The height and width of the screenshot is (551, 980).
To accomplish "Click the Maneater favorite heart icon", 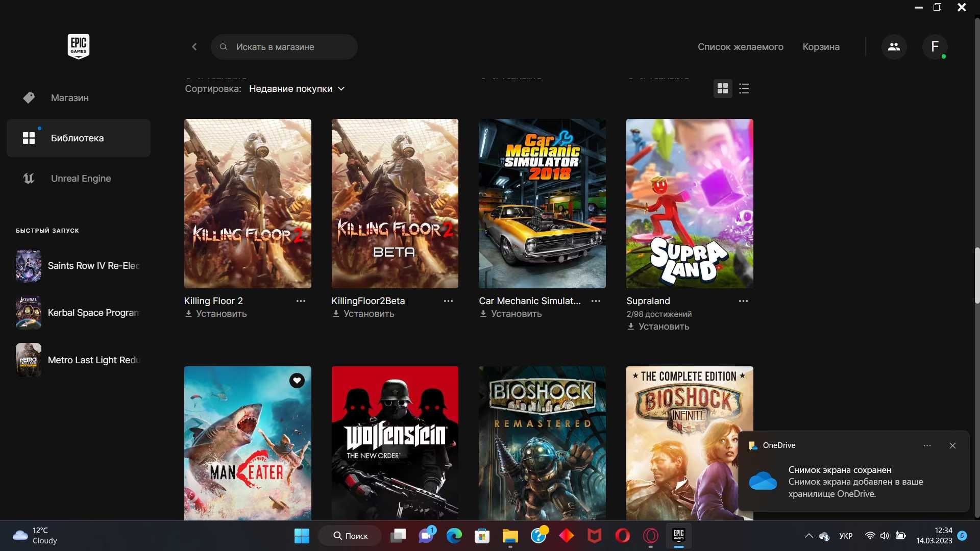I will [x=297, y=381].
